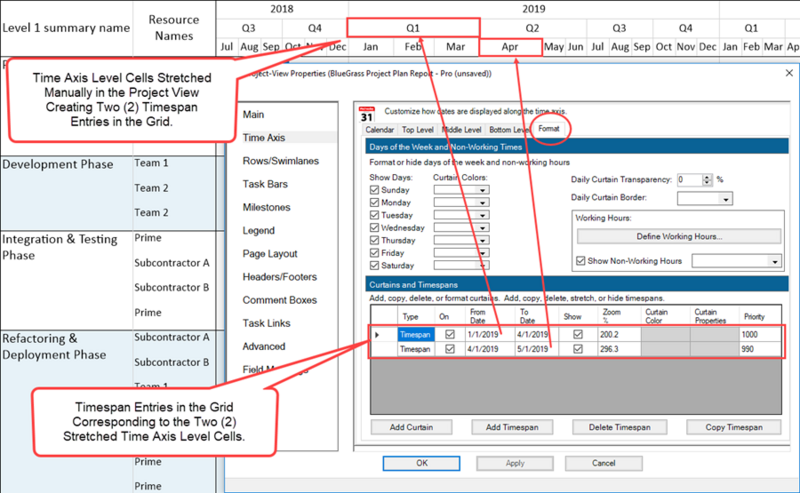This screenshot has height=493, width=800.
Task: Open Sunday curtain color dropdown
Action: pos(483,190)
